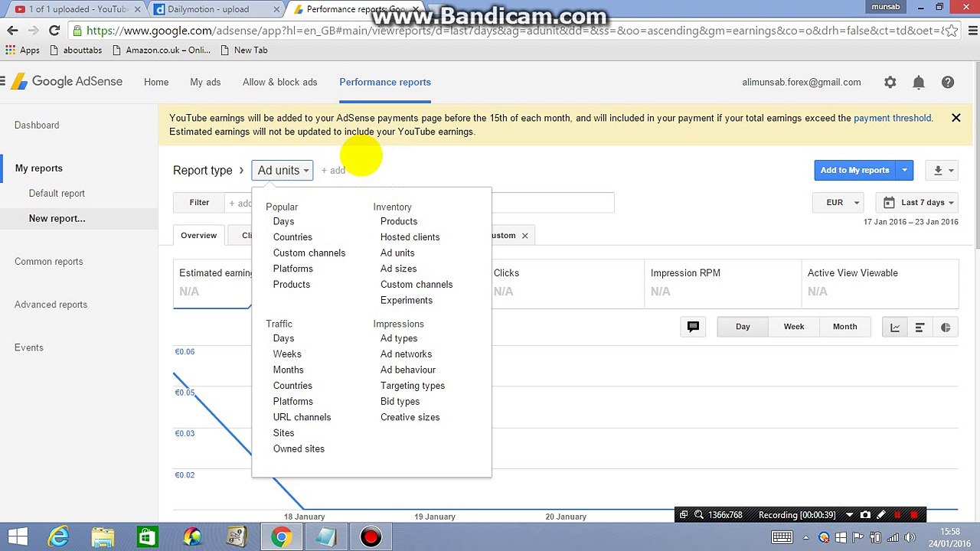980x551 pixels.
Task: Open the Bandicam taskbar icon
Action: pyautogui.click(x=371, y=537)
